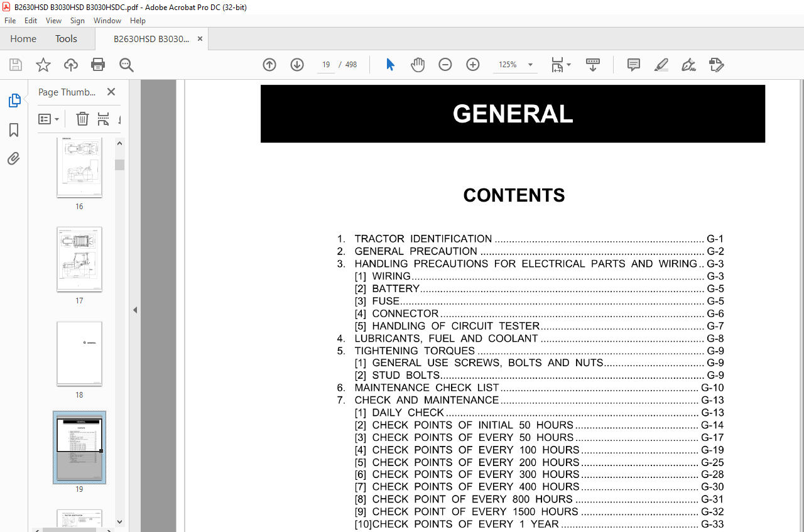804x532 pixels.
Task: Add a comment with the sticky note icon
Action: tap(634, 65)
